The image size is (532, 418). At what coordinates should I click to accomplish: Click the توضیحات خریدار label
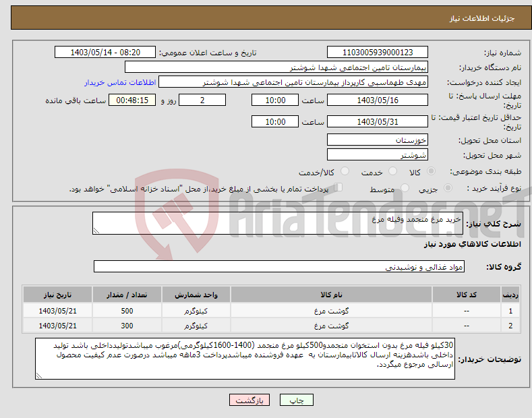coord(490,359)
